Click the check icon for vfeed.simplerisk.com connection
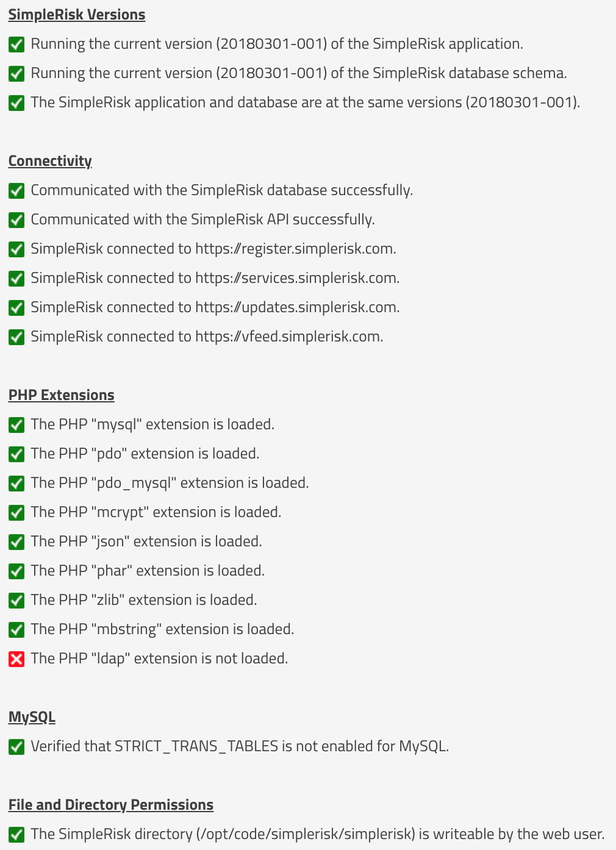 tap(16, 337)
